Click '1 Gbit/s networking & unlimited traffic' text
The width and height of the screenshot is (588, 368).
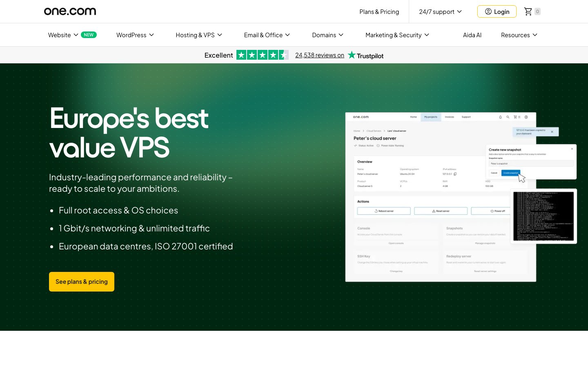coord(134,228)
